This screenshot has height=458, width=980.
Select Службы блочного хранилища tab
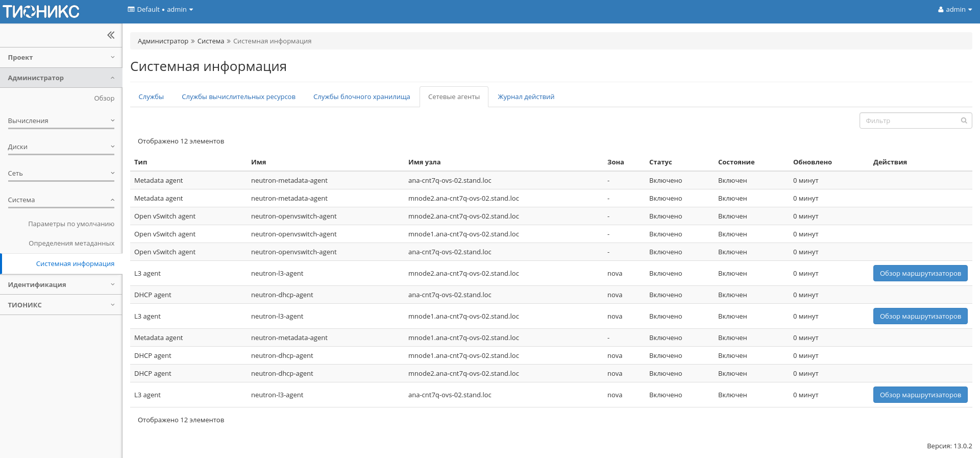coord(361,97)
